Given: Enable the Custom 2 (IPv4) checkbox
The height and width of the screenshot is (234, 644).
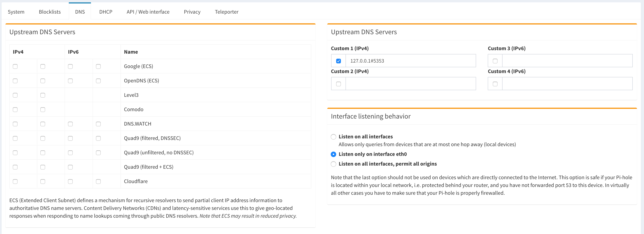Looking at the screenshot, I should (339, 84).
